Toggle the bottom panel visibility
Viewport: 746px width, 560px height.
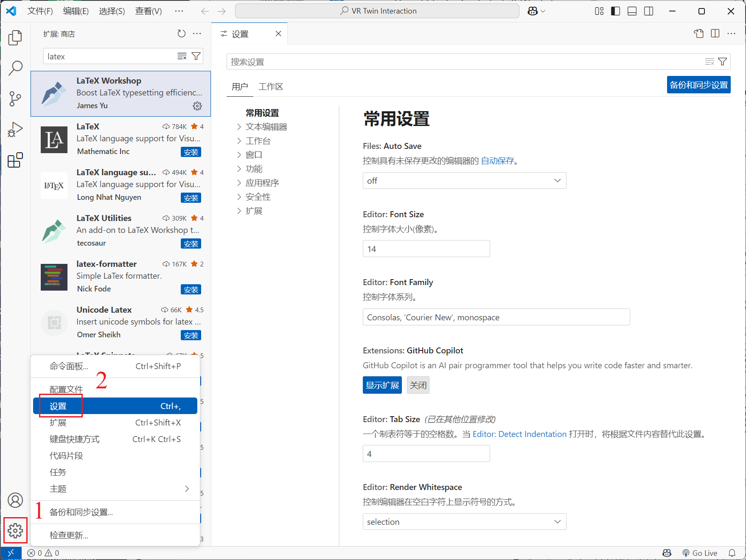tap(632, 11)
